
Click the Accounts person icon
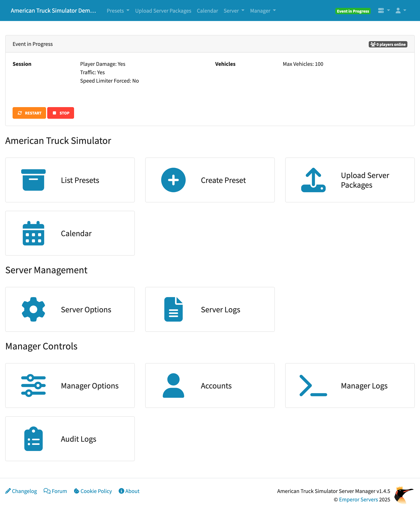point(173,385)
